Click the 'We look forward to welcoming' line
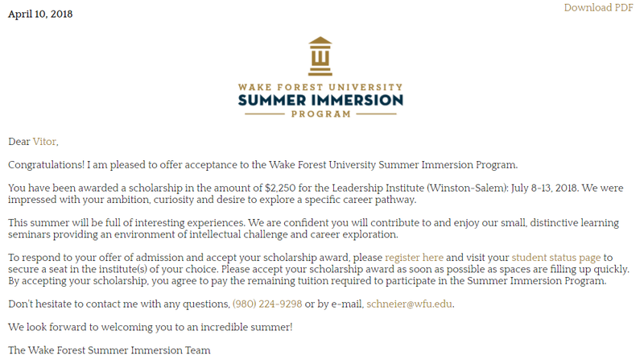Image resolution: width=644 pixels, height=364 pixels. click(151, 327)
